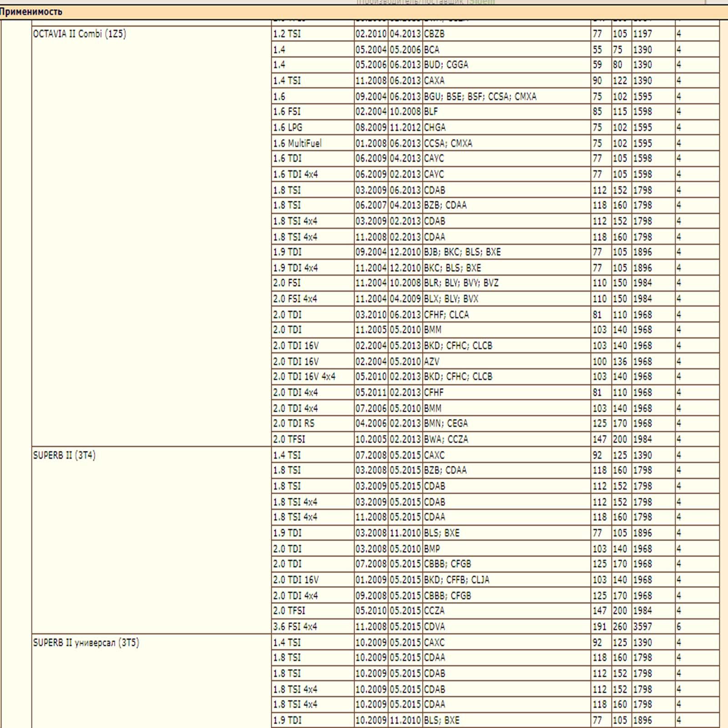Click kilowatt value 191
728x728 pixels.
(x=601, y=627)
